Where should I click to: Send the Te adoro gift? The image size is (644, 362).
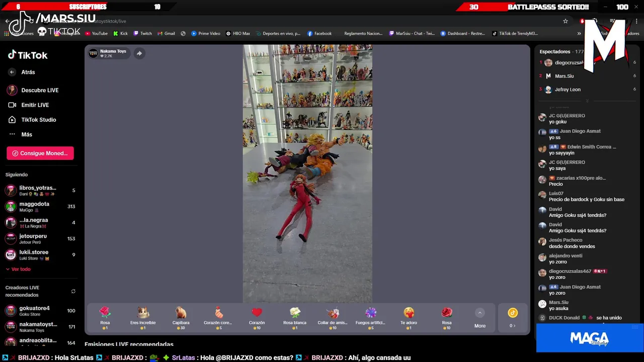point(409,318)
